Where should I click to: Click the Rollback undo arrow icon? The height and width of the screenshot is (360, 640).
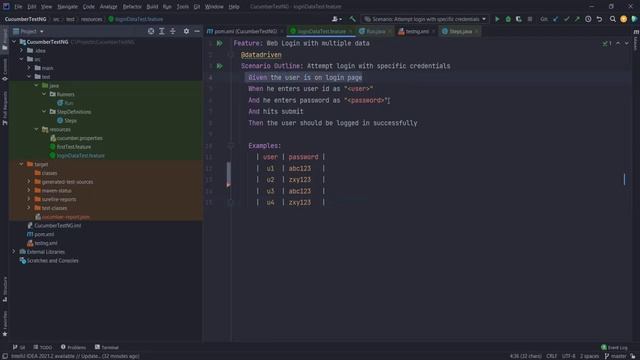click(599, 19)
